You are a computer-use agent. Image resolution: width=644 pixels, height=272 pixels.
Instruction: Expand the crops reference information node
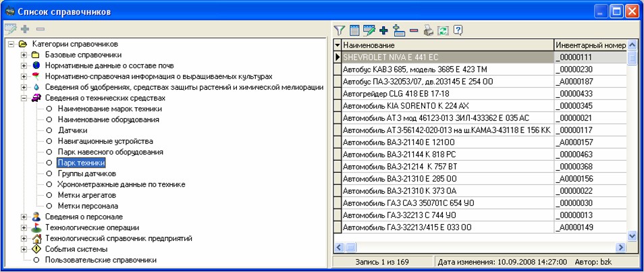click(x=24, y=76)
